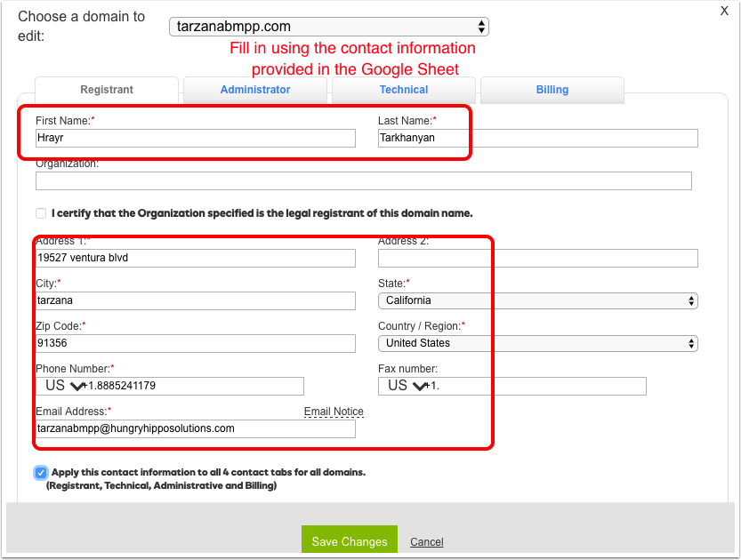Go to the Billing tab

(552, 90)
